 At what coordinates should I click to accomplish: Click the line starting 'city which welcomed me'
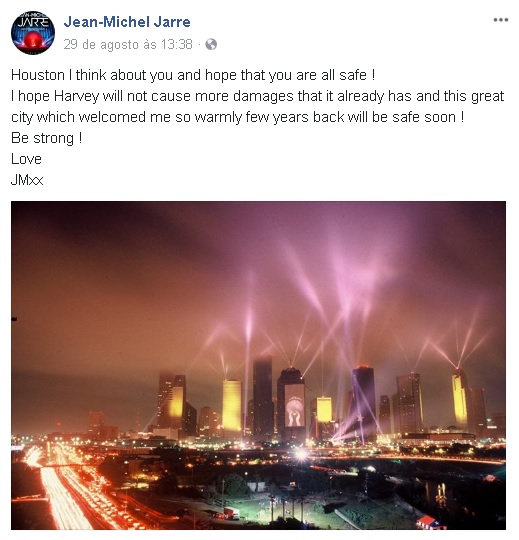pos(238,117)
